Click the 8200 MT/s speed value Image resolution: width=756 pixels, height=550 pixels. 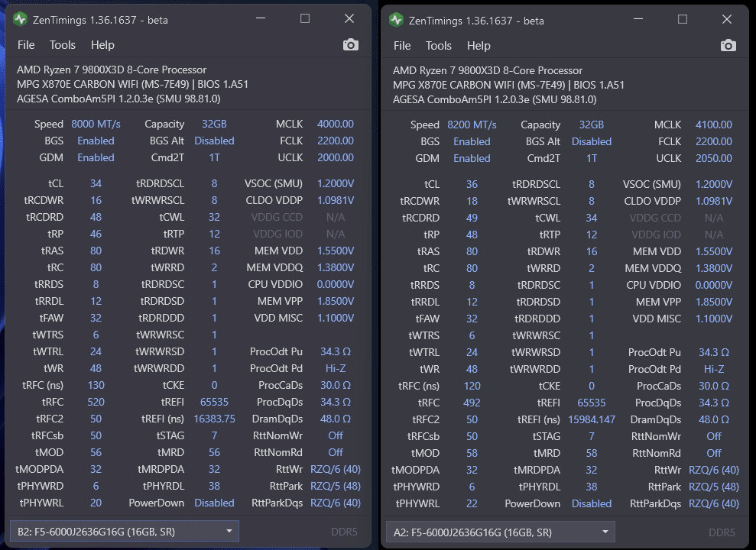(x=472, y=125)
